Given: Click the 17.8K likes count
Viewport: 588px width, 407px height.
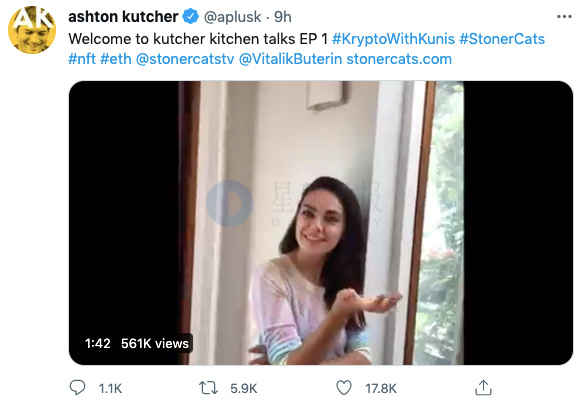Looking at the screenshot, I should pyautogui.click(x=381, y=388).
